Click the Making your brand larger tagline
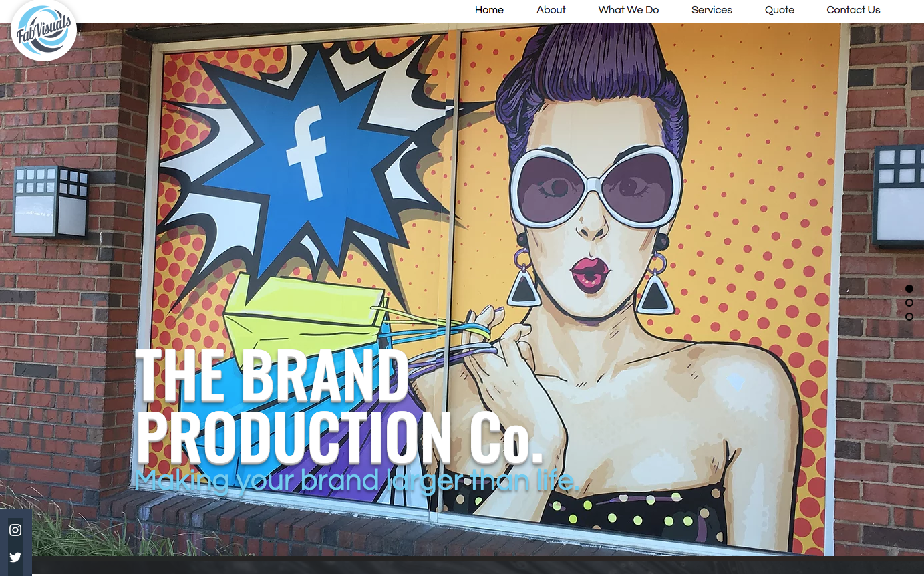Screen dimensions: 924x576 356,480
